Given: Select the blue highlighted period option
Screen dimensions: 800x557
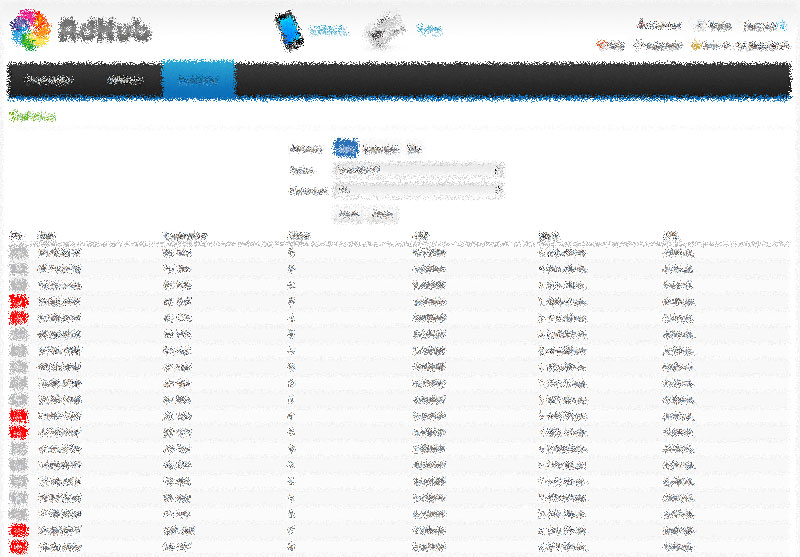Looking at the screenshot, I should point(345,148).
